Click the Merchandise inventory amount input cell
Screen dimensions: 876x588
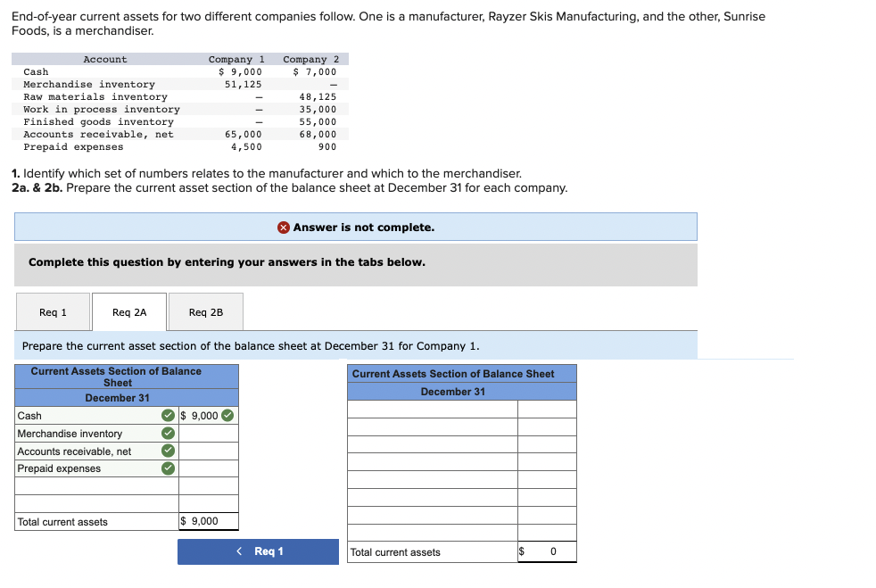point(208,433)
